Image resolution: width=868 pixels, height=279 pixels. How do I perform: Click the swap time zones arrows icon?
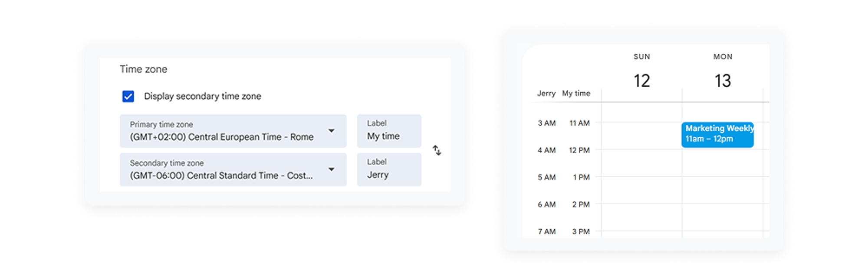pyautogui.click(x=437, y=150)
